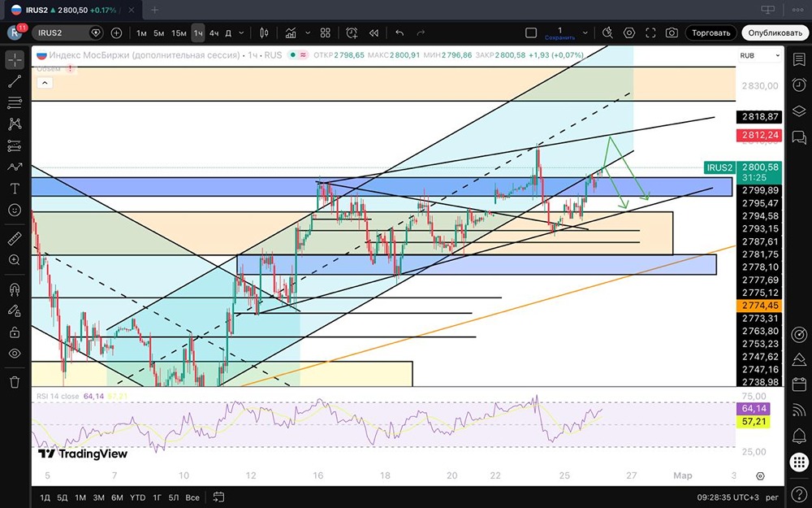Open go-to-date calendar icon
The width and height of the screenshot is (812, 508).
218,497
